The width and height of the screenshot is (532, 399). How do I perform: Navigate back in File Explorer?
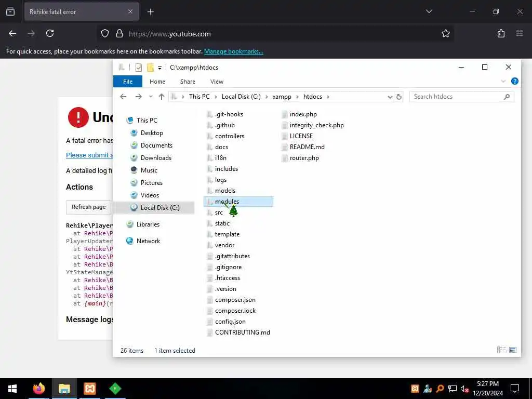[123, 97]
